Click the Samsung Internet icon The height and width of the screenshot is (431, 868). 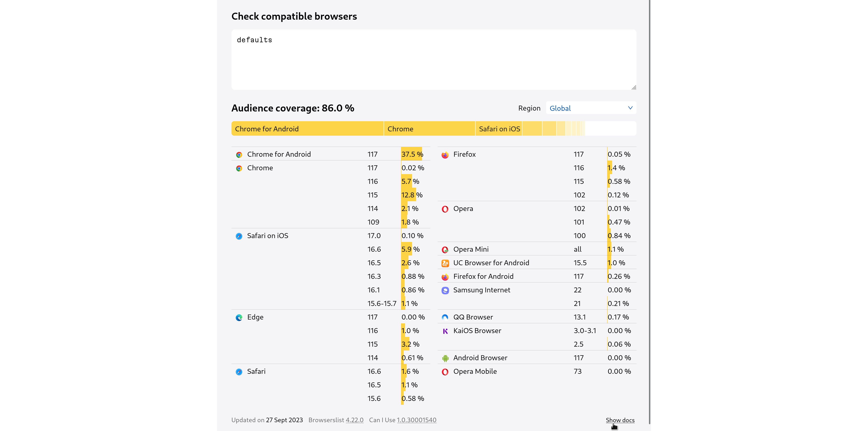[x=445, y=291]
